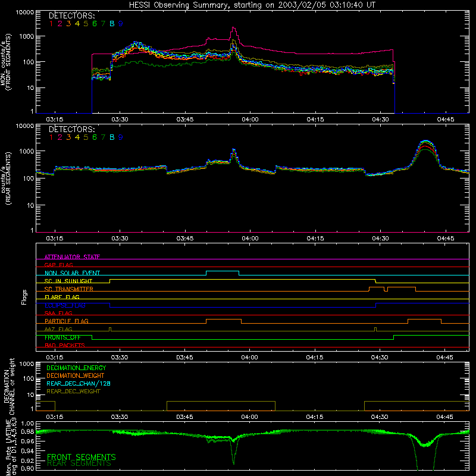
Task: Click detector number 6 in rear segments legend
Action: (x=95, y=137)
